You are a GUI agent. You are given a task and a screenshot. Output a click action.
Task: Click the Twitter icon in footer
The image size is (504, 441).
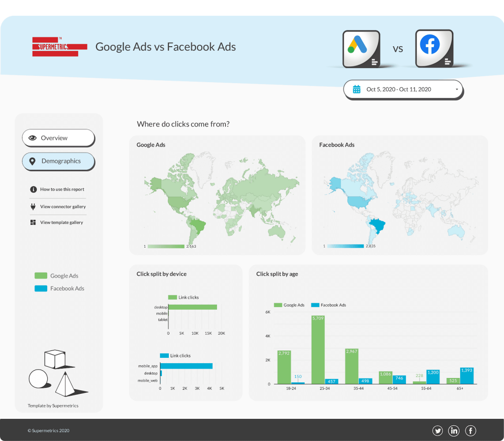[x=438, y=431]
